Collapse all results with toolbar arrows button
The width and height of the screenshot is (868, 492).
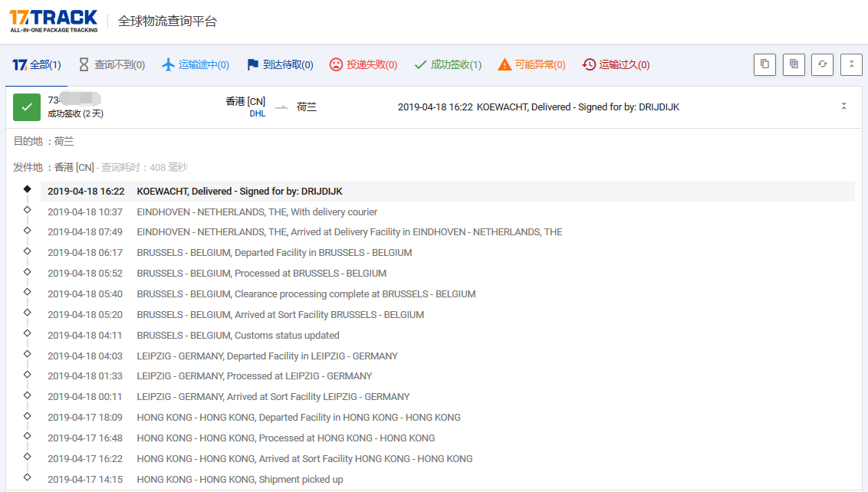(851, 64)
